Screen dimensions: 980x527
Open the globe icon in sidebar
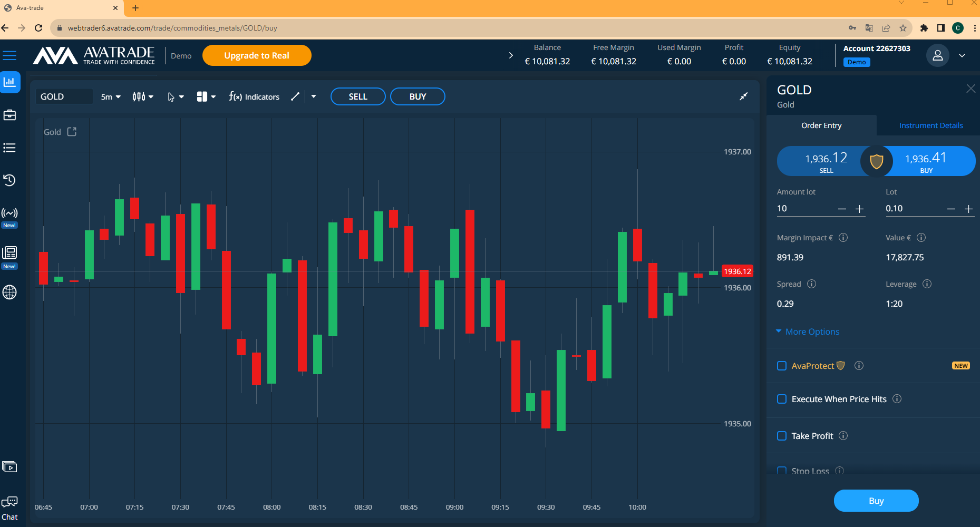9,292
